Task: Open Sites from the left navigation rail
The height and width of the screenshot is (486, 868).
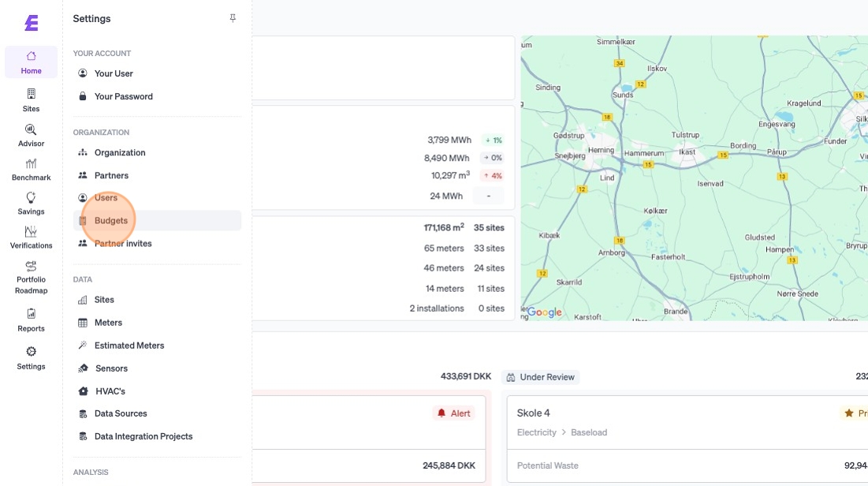Action: (31, 99)
